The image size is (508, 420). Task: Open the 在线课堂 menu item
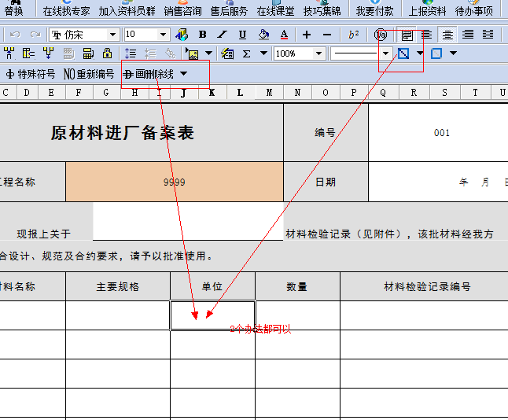pyautogui.click(x=275, y=11)
